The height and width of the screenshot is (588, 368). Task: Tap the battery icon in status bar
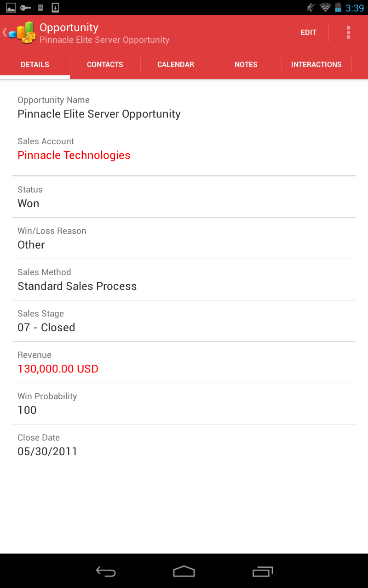tap(338, 8)
